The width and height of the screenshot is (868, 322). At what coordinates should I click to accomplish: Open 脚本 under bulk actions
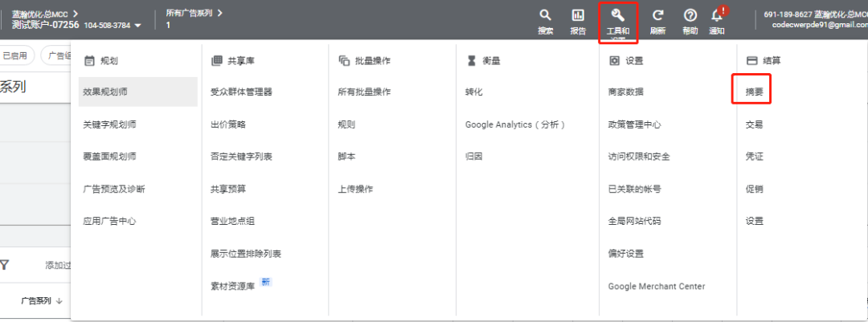346,157
